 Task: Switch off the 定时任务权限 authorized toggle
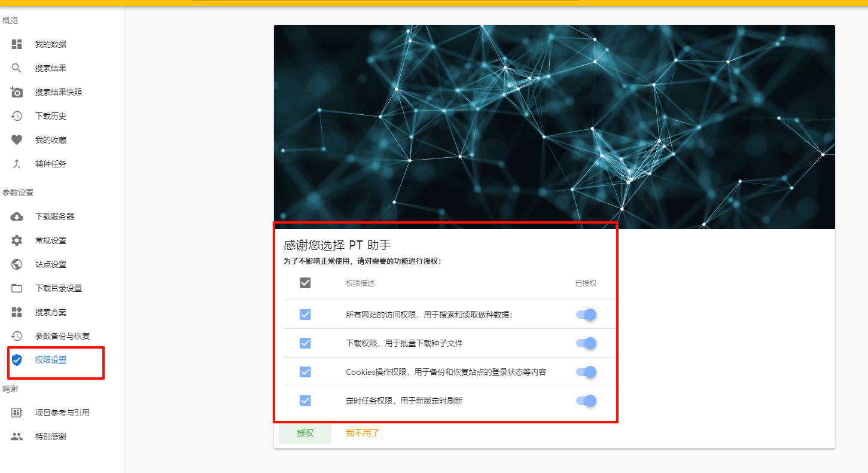click(586, 401)
